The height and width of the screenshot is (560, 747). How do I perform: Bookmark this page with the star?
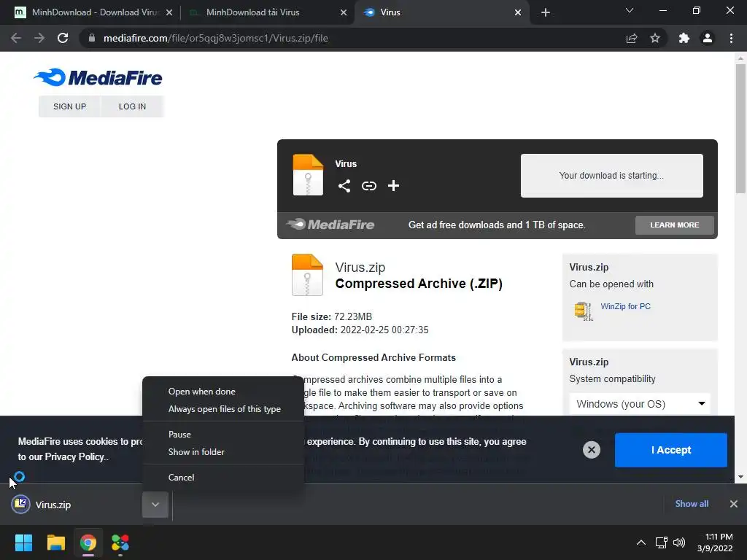pos(655,38)
